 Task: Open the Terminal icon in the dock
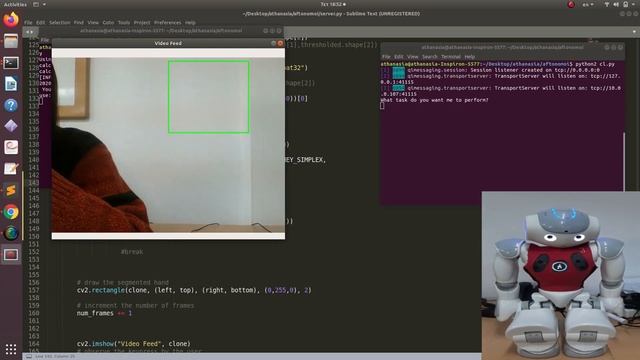pos(11,62)
